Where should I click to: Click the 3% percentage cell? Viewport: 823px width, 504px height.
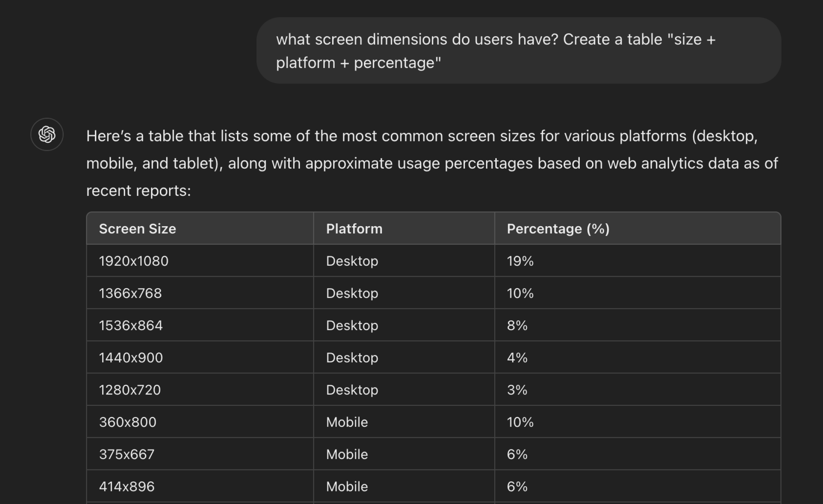point(517,390)
